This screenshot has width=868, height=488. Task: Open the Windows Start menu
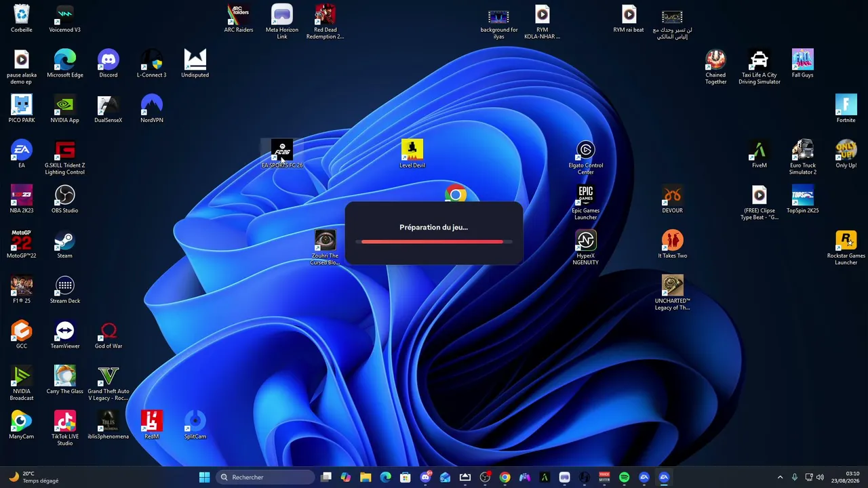click(x=205, y=477)
